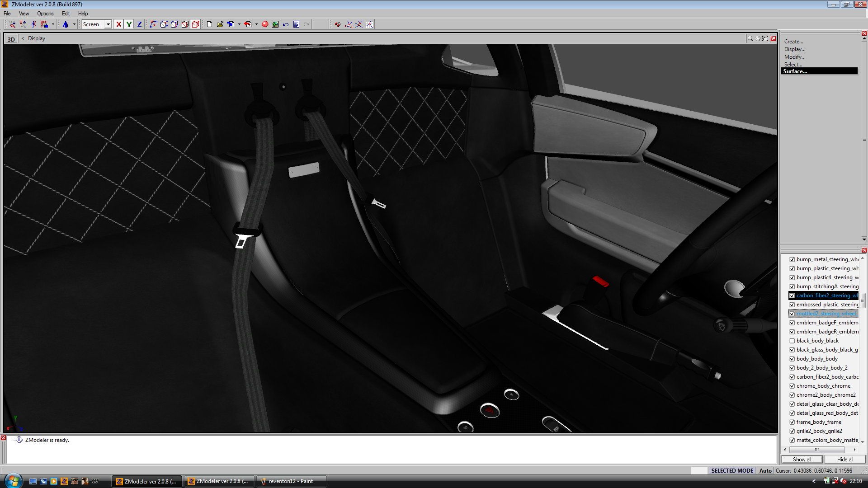This screenshot has height=488, width=868.
Task: Click the object list horizontal scrollbar
Action: point(816,450)
